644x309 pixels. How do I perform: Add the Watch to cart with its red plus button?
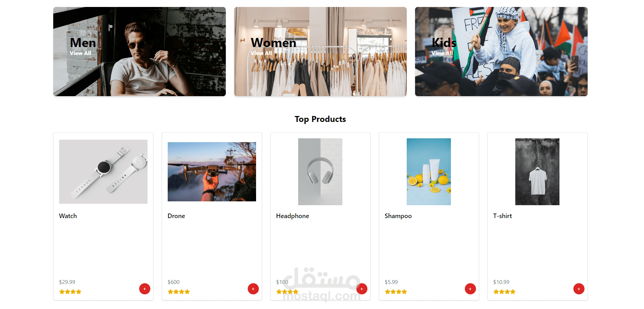145,289
